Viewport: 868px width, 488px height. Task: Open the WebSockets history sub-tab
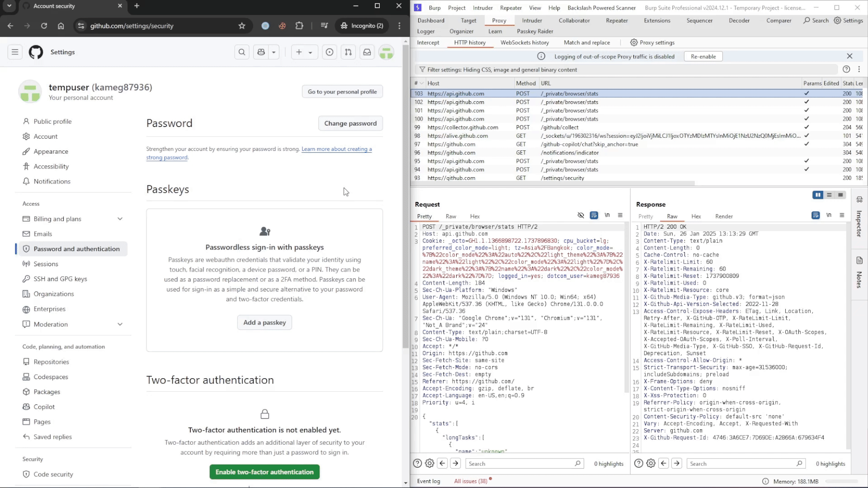[524, 42]
